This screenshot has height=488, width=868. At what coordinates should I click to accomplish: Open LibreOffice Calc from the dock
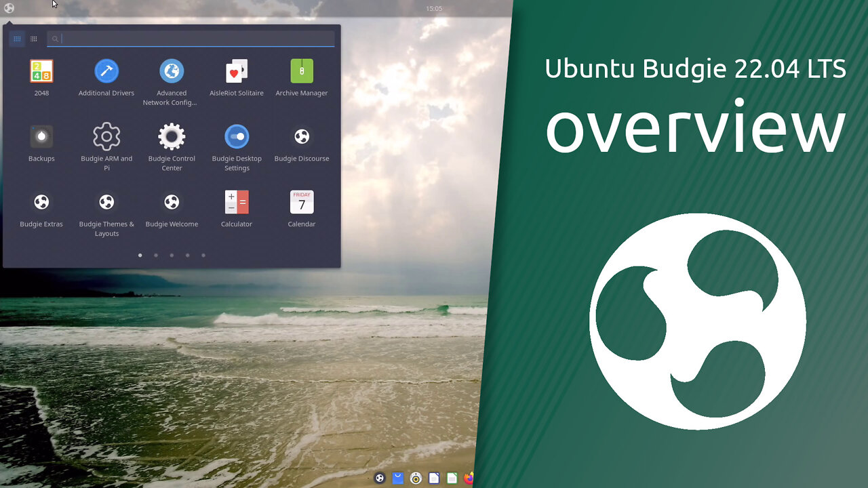point(452,479)
